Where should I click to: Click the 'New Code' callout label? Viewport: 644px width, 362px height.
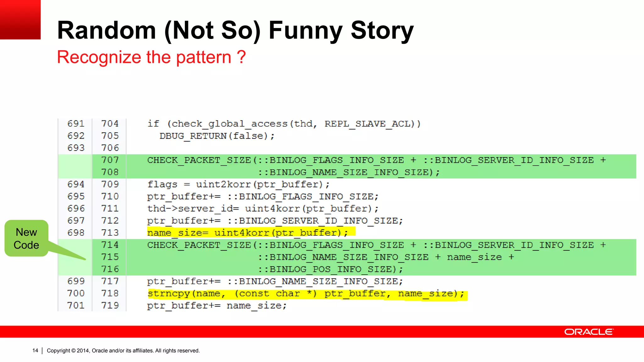(26, 239)
